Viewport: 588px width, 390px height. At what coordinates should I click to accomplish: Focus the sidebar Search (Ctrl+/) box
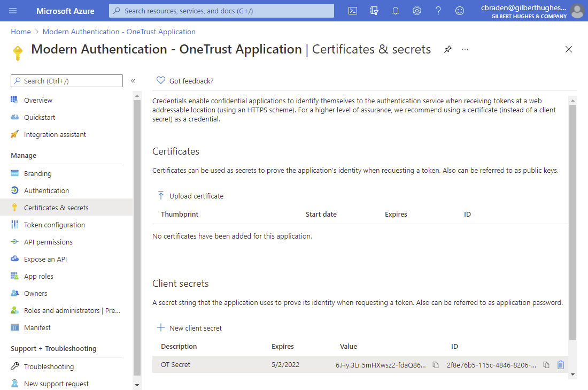pyautogui.click(x=67, y=81)
